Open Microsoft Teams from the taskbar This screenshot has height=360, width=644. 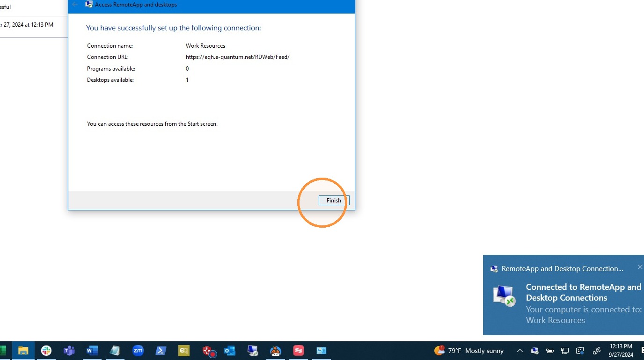point(69,351)
